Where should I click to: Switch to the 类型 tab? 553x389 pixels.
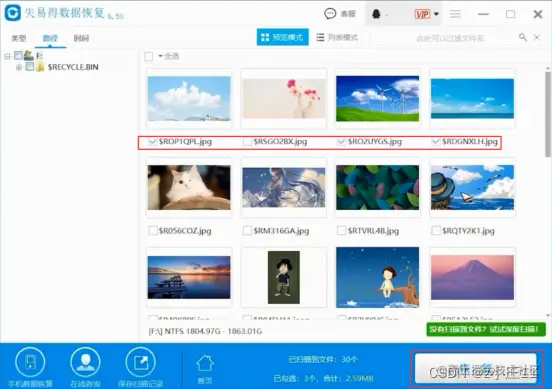19,38
